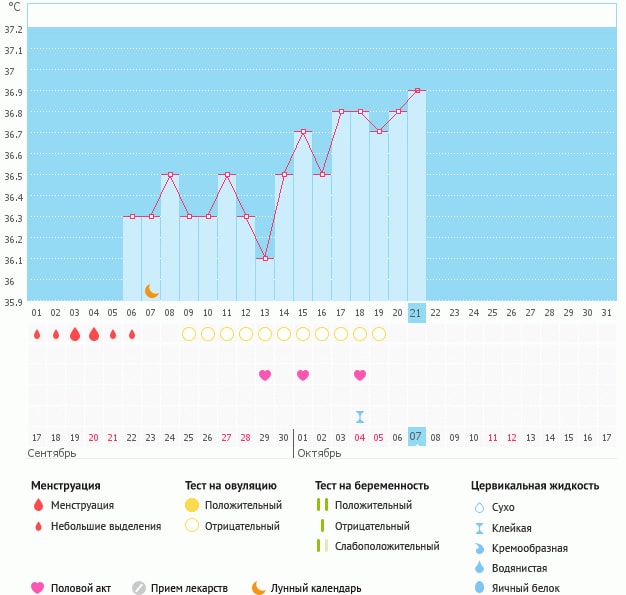Select the highlighted date 07 in October
The width and height of the screenshot is (626, 595).
[417, 437]
